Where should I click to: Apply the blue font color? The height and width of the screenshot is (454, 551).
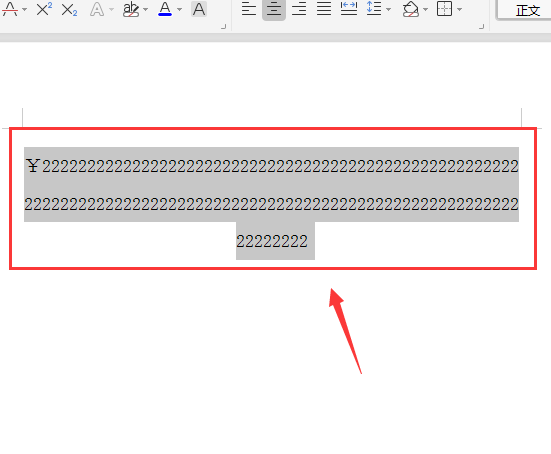pyautogui.click(x=165, y=9)
